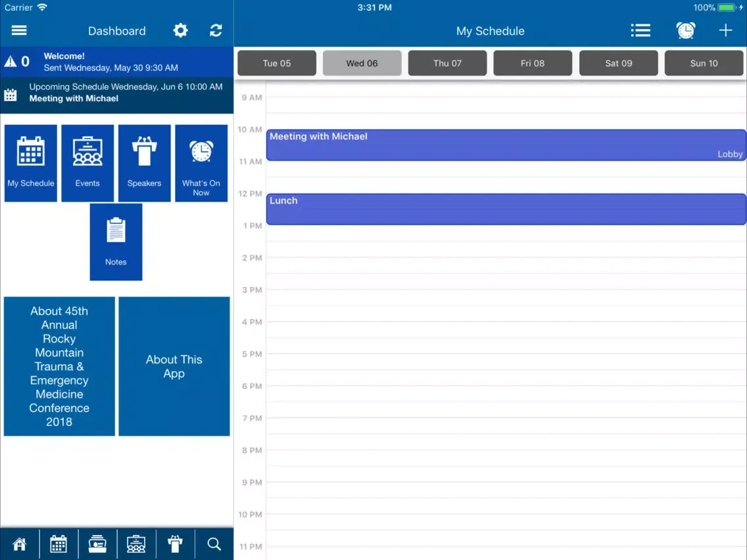Open calendar icon in bottom toolbar

(59, 544)
